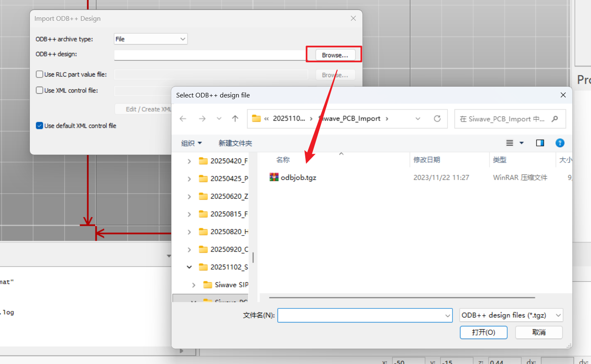Viewport: 591px width, 364px height.
Task: Select the 20250820_H folder in tree
Action: pos(224,232)
